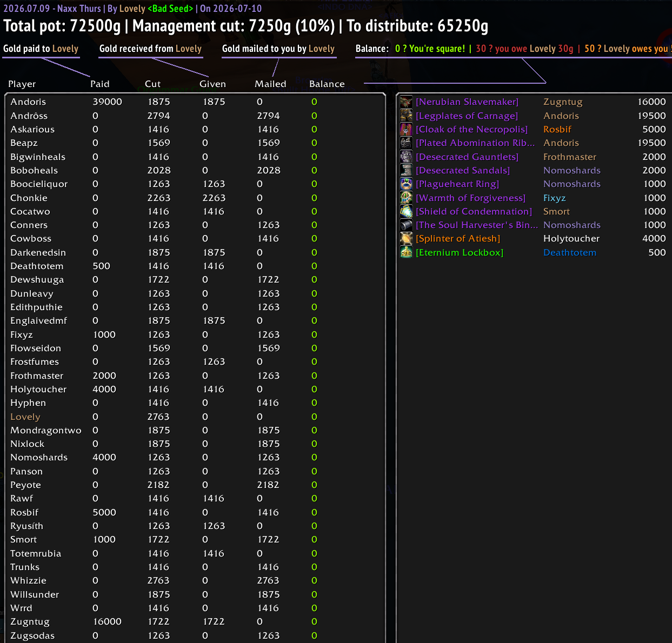Select the Chonkie player row name
672x643 pixels.
29,198
